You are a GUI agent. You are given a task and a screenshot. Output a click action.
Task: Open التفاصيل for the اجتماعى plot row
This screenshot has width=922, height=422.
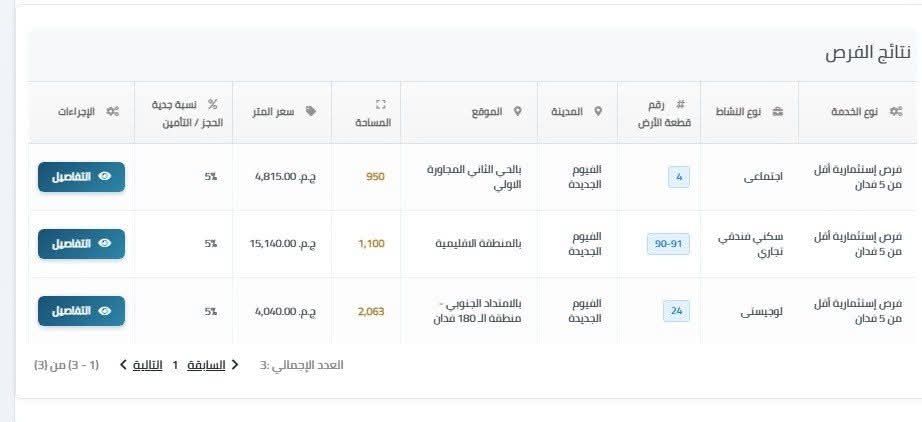(82, 177)
